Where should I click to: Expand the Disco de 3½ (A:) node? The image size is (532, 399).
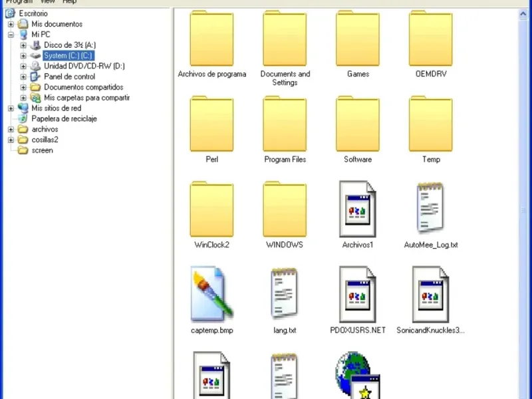pos(23,45)
